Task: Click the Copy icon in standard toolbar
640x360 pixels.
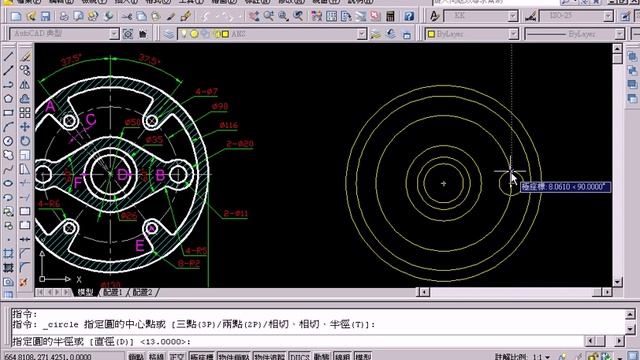Action: click(142, 16)
